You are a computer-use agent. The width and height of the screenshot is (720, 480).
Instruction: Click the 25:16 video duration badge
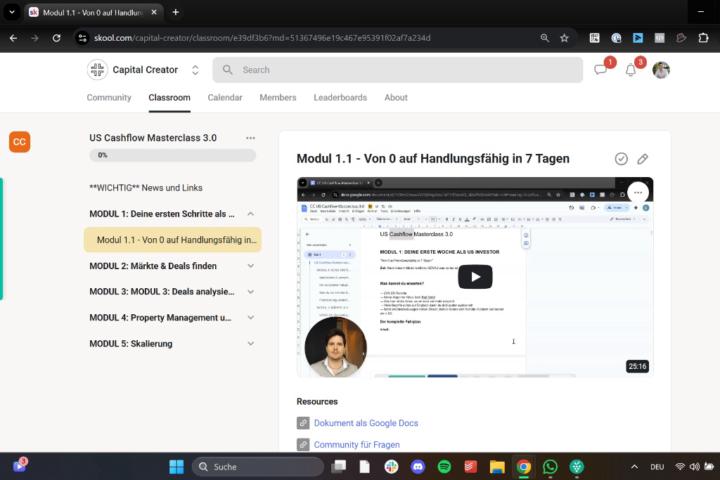pyautogui.click(x=637, y=366)
